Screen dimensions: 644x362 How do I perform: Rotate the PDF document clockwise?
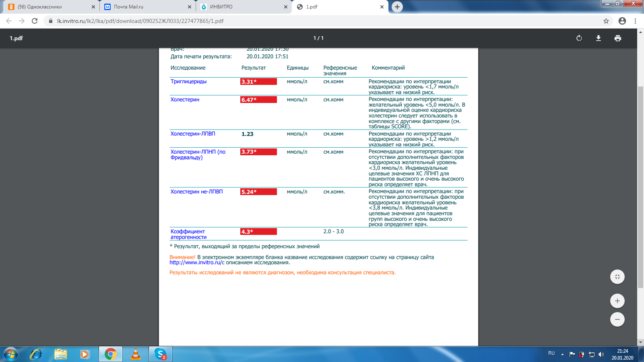[x=579, y=38]
